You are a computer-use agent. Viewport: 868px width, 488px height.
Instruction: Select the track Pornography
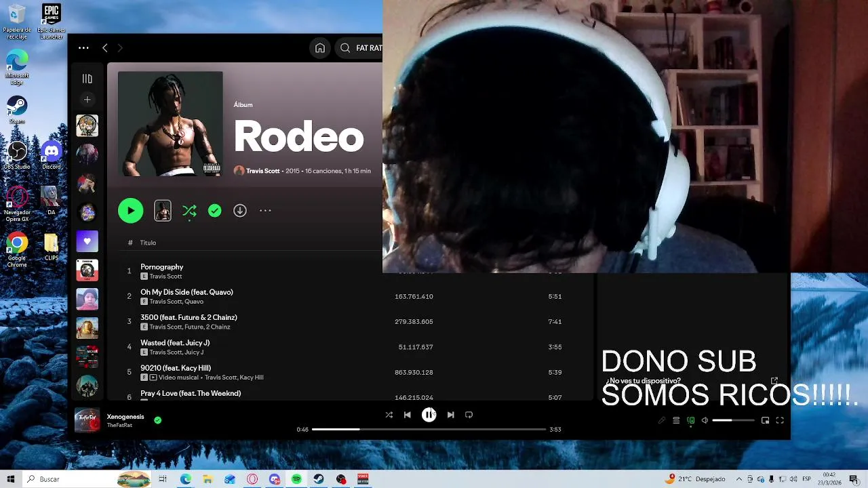161,267
